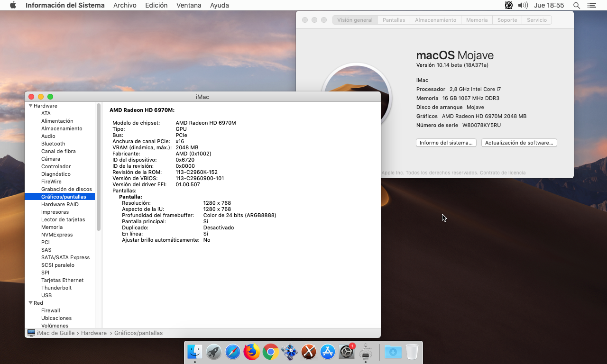Open Firefox from the dock
The height and width of the screenshot is (364, 607).
tap(252, 352)
